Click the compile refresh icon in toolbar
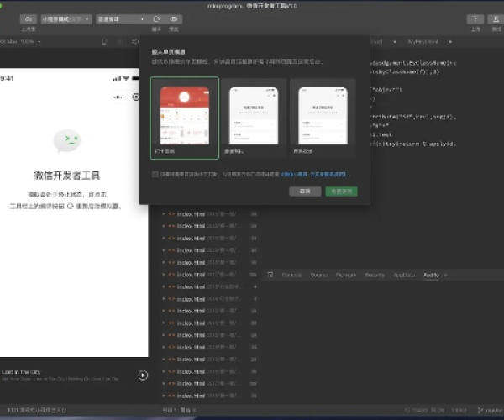This screenshot has width=504, height=420. click(156, 19)
